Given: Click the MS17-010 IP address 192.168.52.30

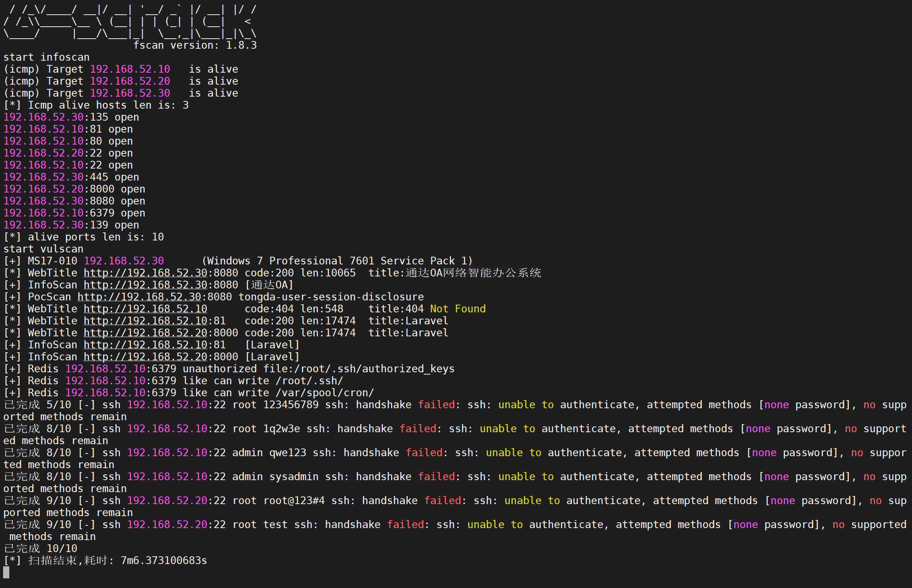Looking at the screenshot, I should click(x=124, y=261).
